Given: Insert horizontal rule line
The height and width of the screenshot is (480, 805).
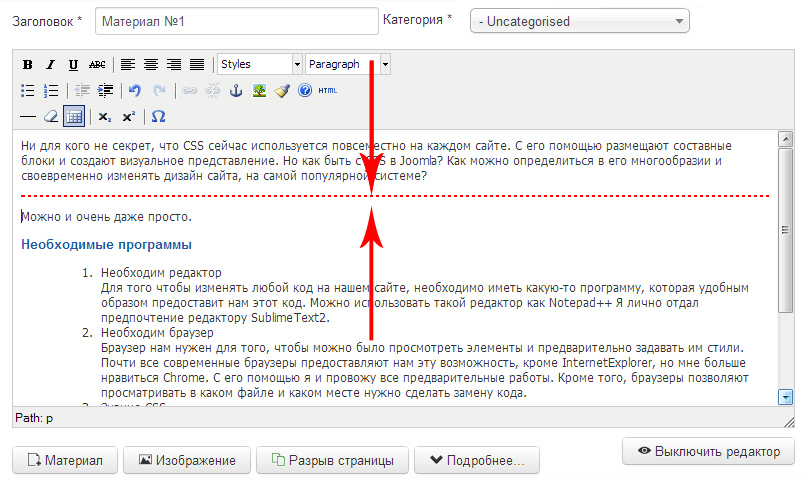Looking at the screenshot, I should click(28, 116).
